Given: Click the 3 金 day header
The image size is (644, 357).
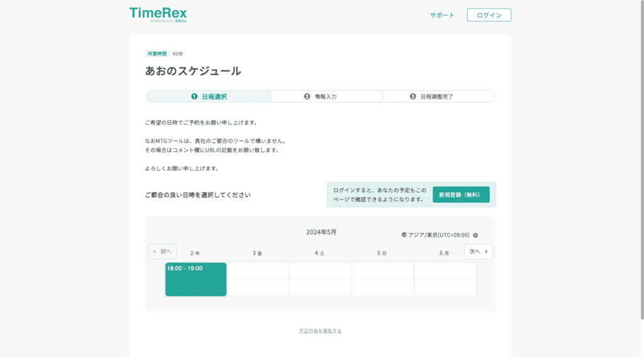Looking at the screenshot, I should pos(257,253).
